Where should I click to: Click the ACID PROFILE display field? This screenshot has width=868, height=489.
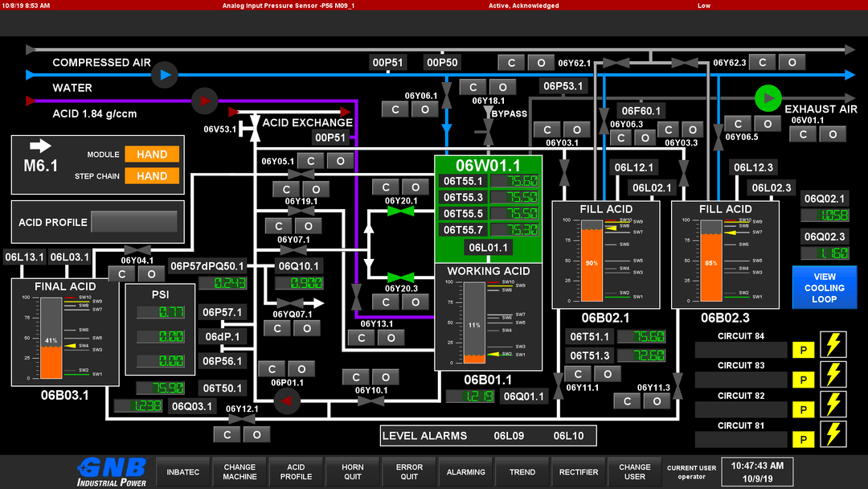(x=133, y=222)
